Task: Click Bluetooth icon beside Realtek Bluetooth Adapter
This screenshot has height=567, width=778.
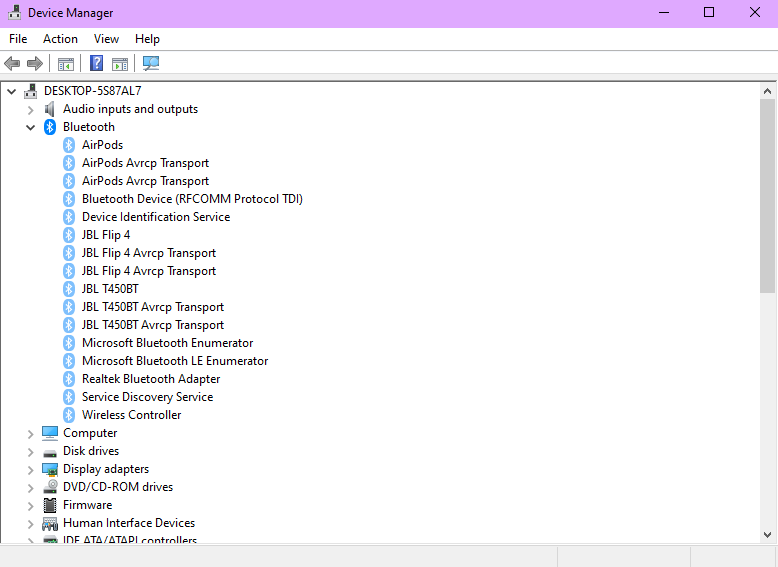Action: (x=69, y=379)
